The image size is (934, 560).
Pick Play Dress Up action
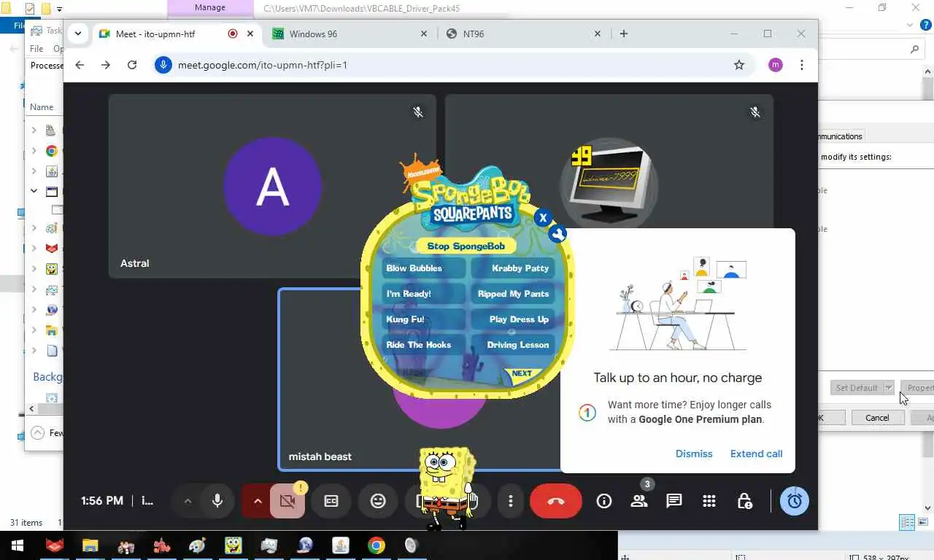513,319
